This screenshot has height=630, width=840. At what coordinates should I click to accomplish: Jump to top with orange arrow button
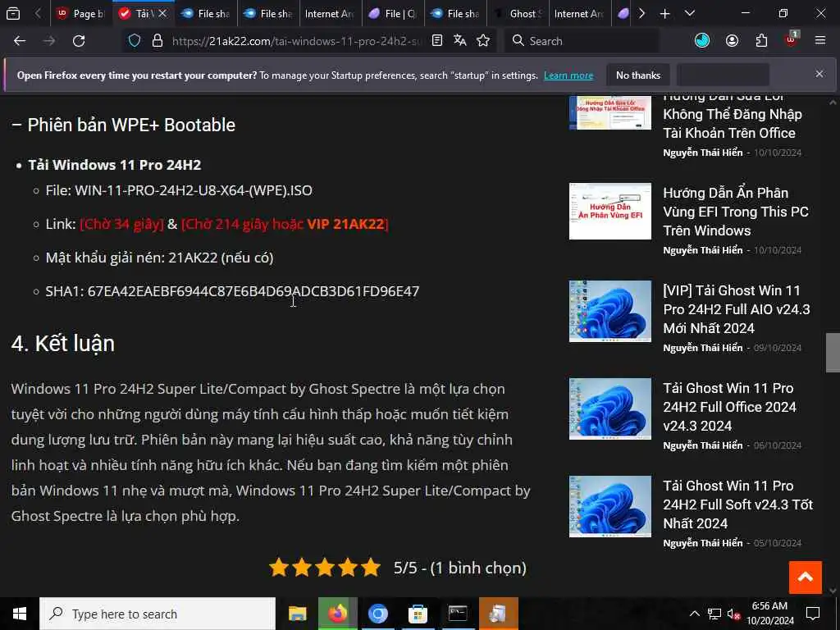pyautogui.click(x=805, y=577)
